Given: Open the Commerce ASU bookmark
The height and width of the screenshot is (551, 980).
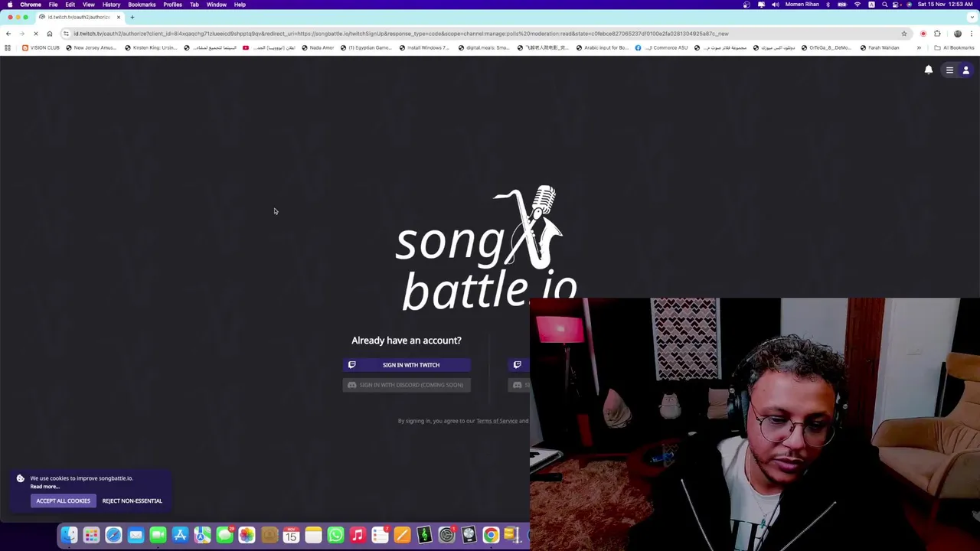Looking at the screenshot, I should click(661, 47).
